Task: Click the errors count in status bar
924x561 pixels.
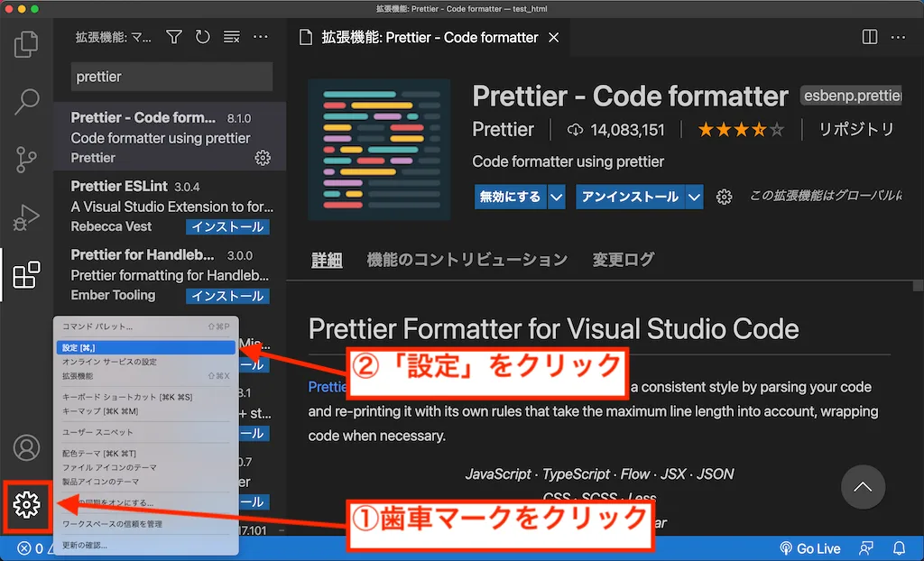Action: pos(30,548)
